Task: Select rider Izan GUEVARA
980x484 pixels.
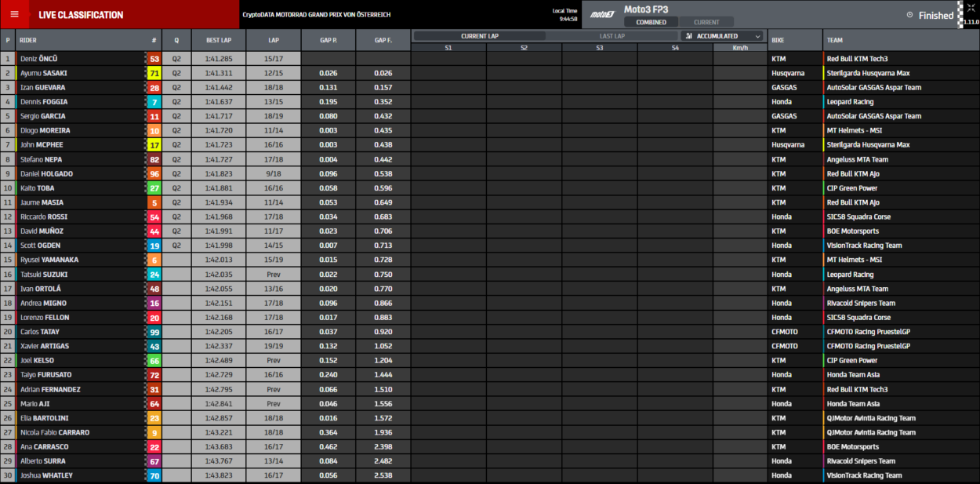Action: (x=43, y=87)
